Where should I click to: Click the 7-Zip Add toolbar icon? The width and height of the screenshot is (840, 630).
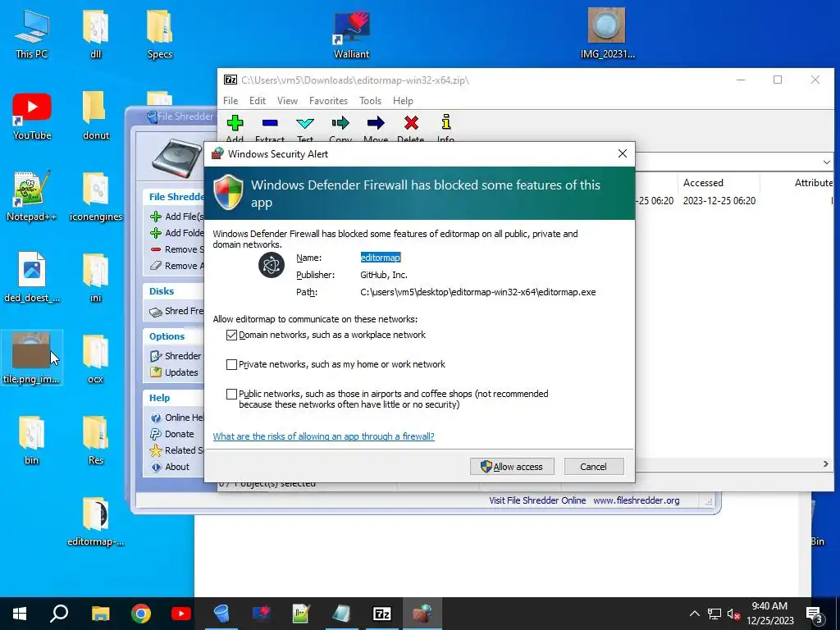(x=235, y=124)
